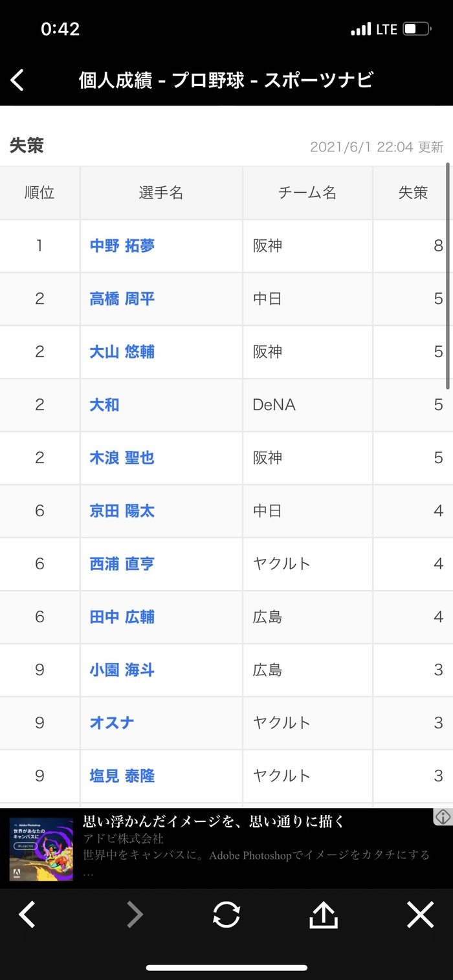Open player link オスナ

[x=112, y=723]
